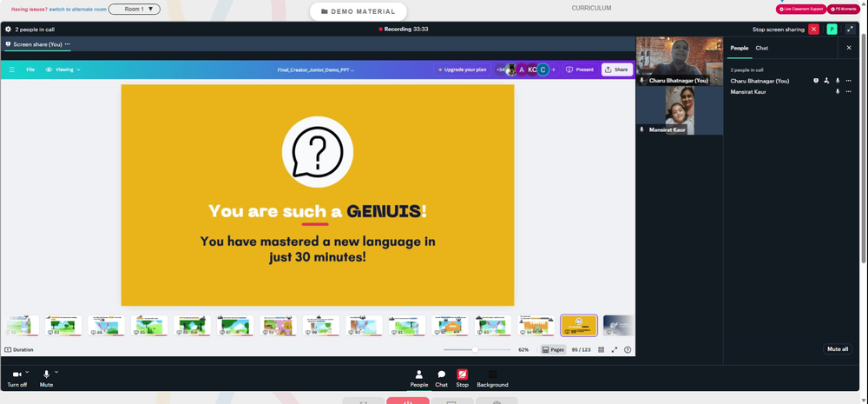Click the Mute all button
Screen dimensions: 868x404
(837, 349)
